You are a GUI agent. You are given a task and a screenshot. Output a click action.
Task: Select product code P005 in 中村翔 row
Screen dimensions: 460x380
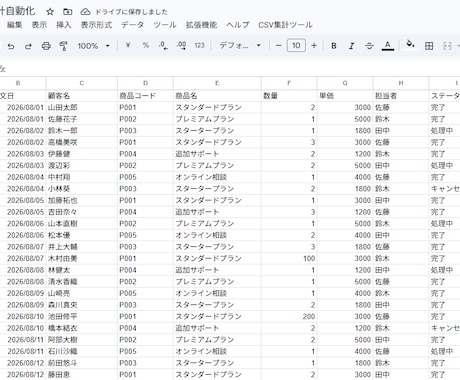145,177
